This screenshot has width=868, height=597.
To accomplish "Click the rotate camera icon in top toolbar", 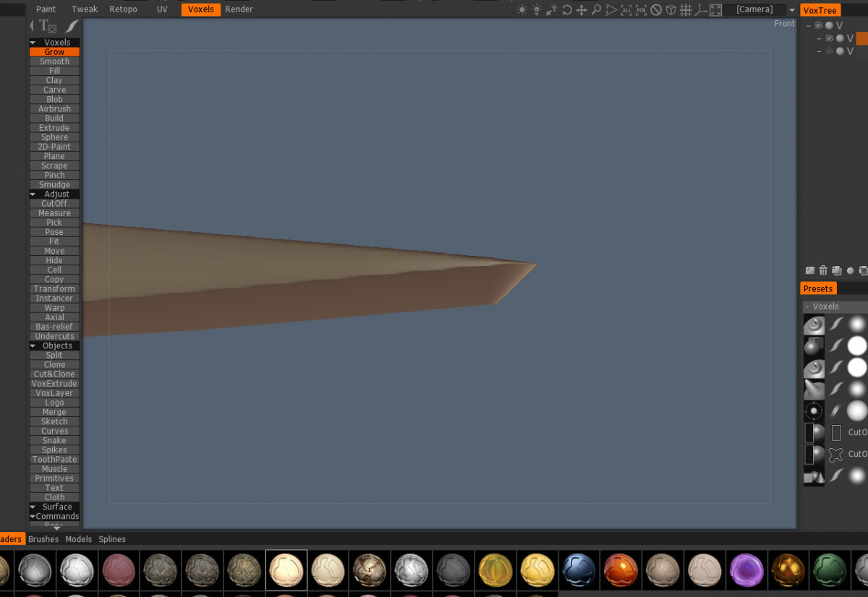I will point(567,10).
